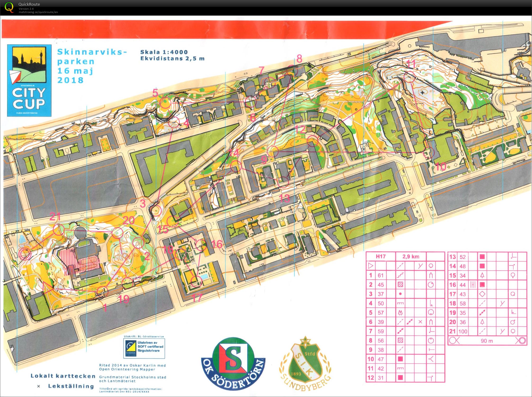532x397 pixels.
Task: Click the Version 2.4 label
Action: pos(26,9)
